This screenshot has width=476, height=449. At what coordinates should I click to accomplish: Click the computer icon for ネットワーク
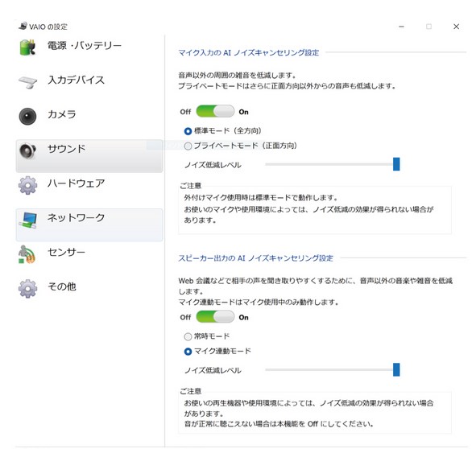pyautogui.click(x=27, y=220)
